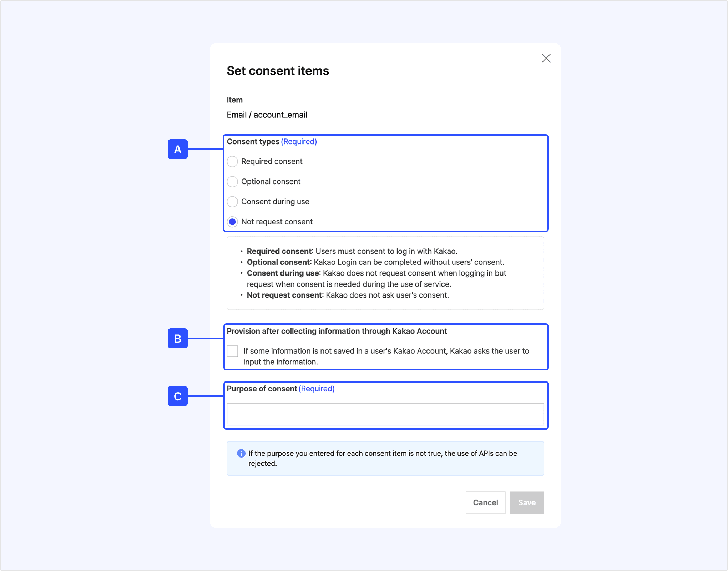Close the Set consent items dialog
Image resolution: width=728 pixels, height=571 pixels.
pyautogui.click(x=546, y=58)
